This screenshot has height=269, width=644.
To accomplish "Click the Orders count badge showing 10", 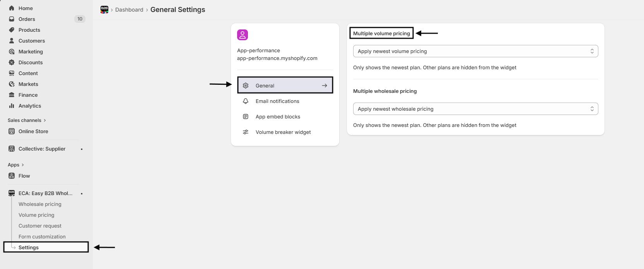I will [x=80, y=19].
